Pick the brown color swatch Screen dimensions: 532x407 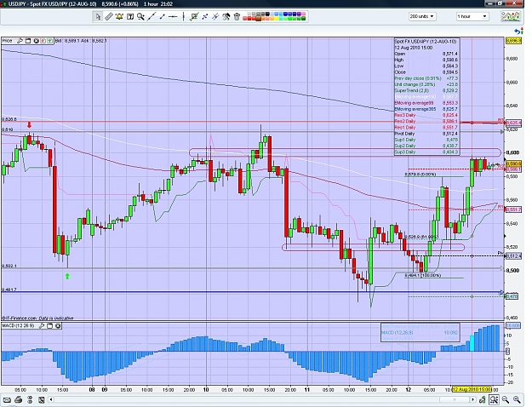[x=259, y=19]
